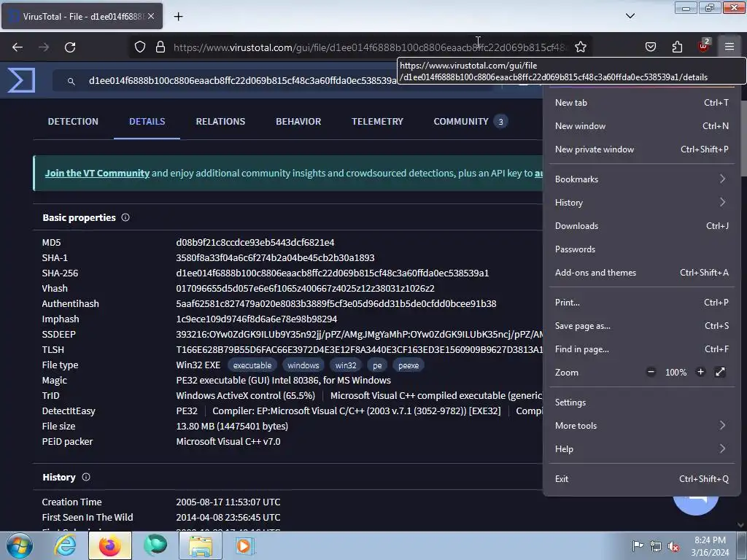
Task: Choose Exit from the menu
Action: point(642,478)
